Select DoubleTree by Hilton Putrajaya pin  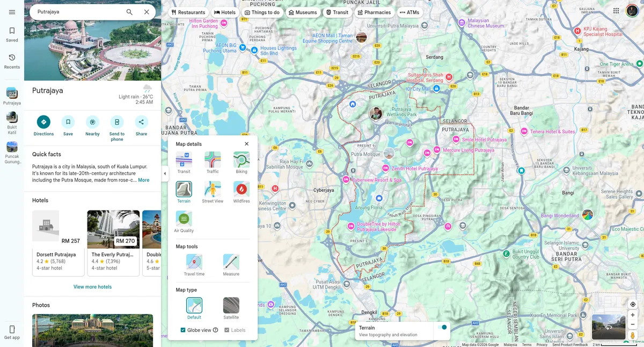(x=351, y=227)
